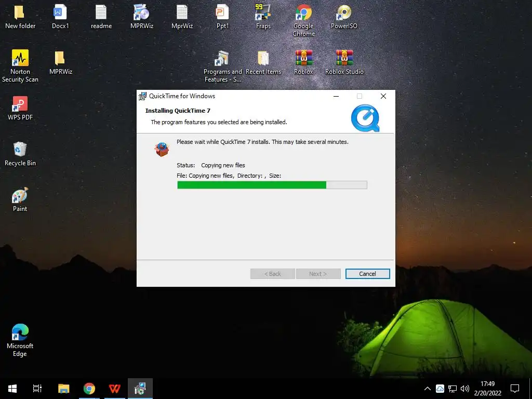Click the 'Installing QuickTime 7' heading

click(178, 111)
